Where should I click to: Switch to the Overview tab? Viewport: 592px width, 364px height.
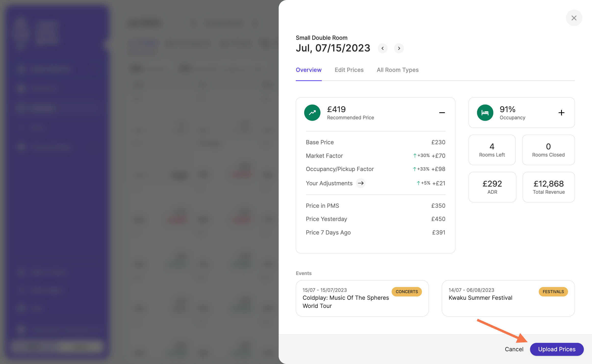(308, 70)
